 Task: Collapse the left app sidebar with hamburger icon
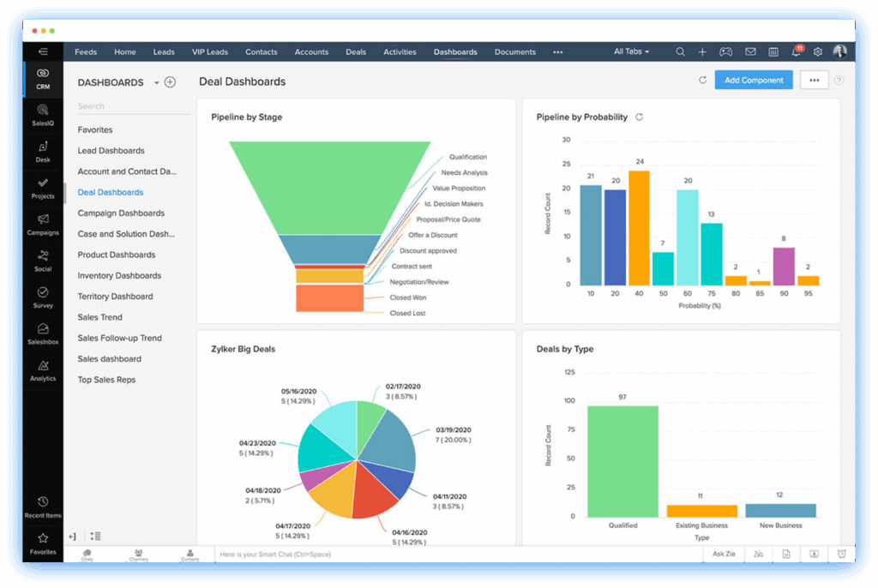(43, 51)
